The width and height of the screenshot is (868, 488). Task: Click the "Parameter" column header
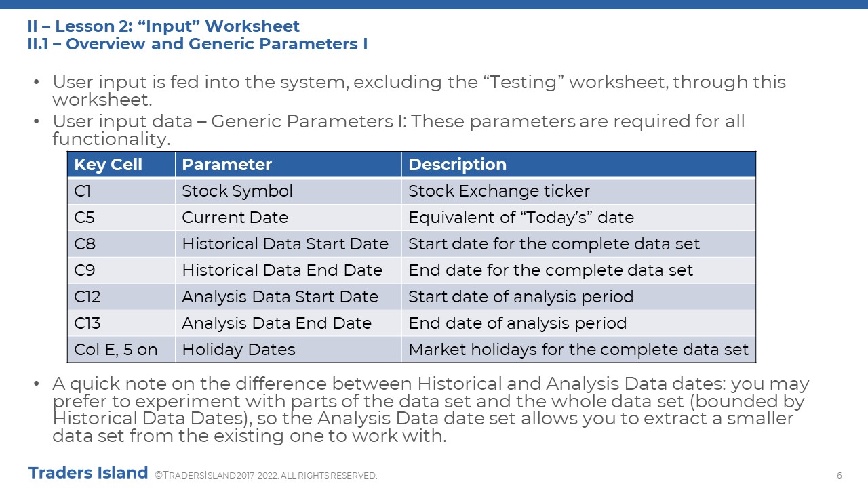[x=288, y=165]
